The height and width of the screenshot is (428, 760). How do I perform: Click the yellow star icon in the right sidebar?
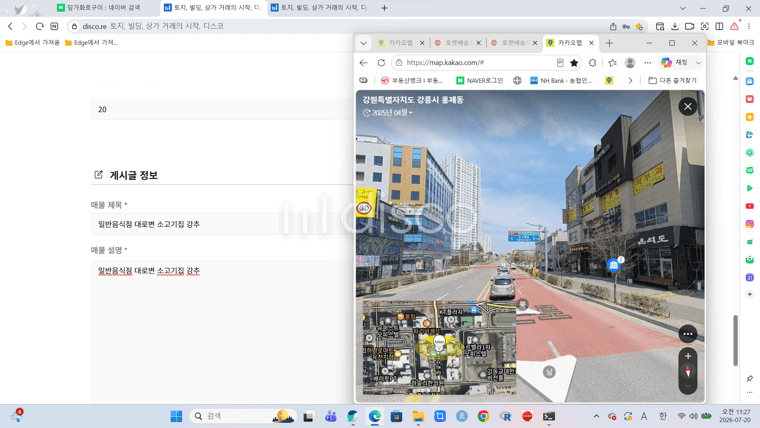(750, 117)
